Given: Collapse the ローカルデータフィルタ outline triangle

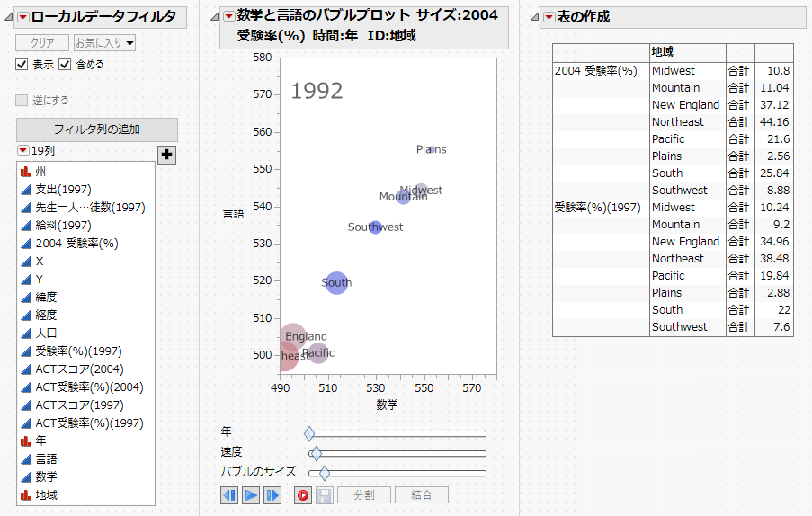Looking at the screenshot, I should [9, 18].
